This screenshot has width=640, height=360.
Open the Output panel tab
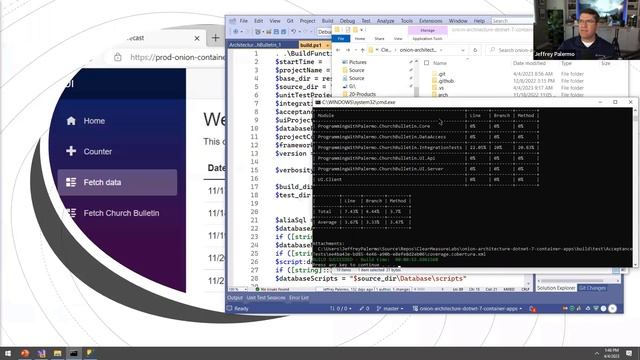tap(235, 298)
